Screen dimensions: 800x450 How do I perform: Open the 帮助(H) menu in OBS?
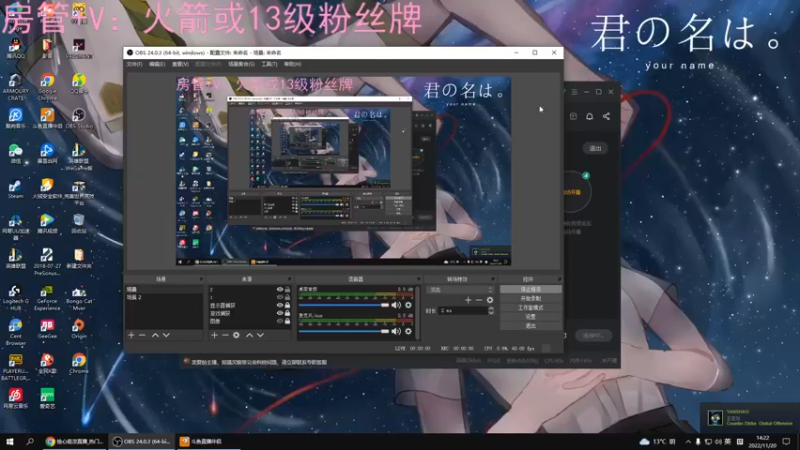(292, 64)
